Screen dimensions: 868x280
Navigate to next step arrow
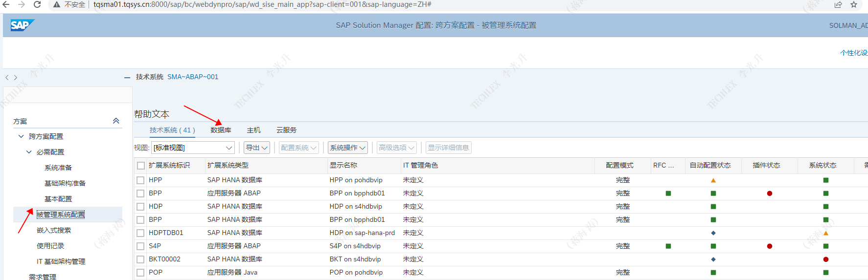coord(16,77)
